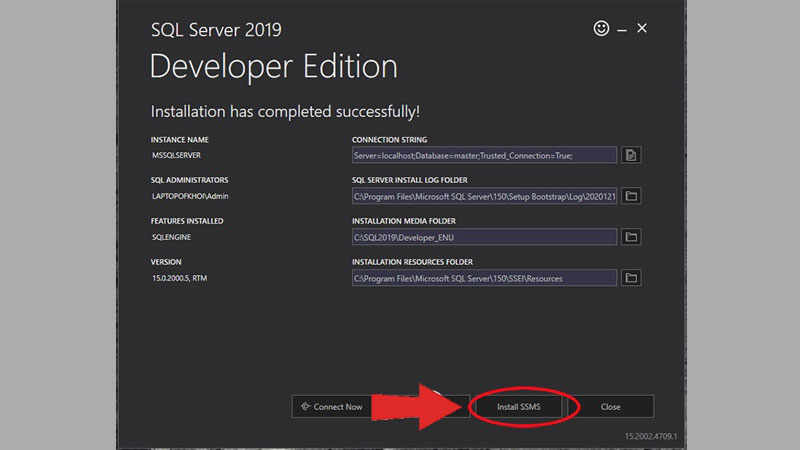Viewport: 800px width, 450px height.
Task: Click the SQL Server 2019 title
Action: click(216, 30)
